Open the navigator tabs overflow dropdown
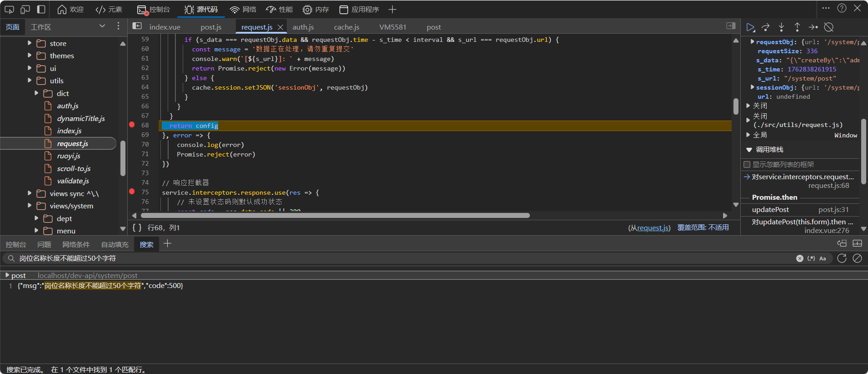 click(102, 26)
